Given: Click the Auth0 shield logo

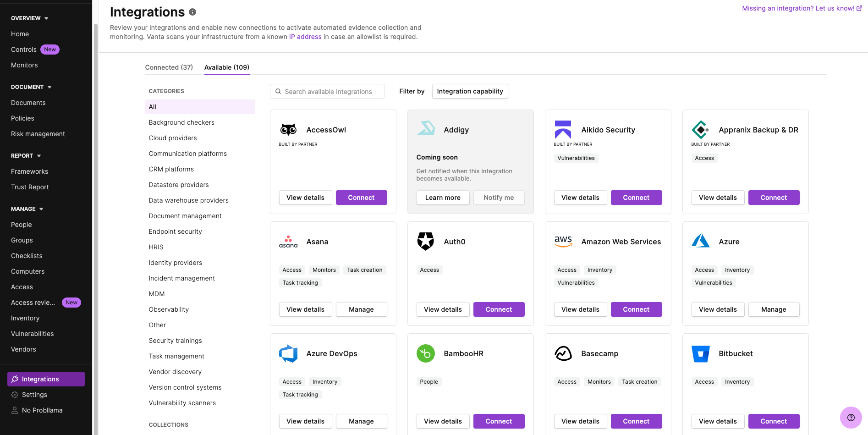Looking at the screenshot, I should pyautogui.click(x=426, y=241).
